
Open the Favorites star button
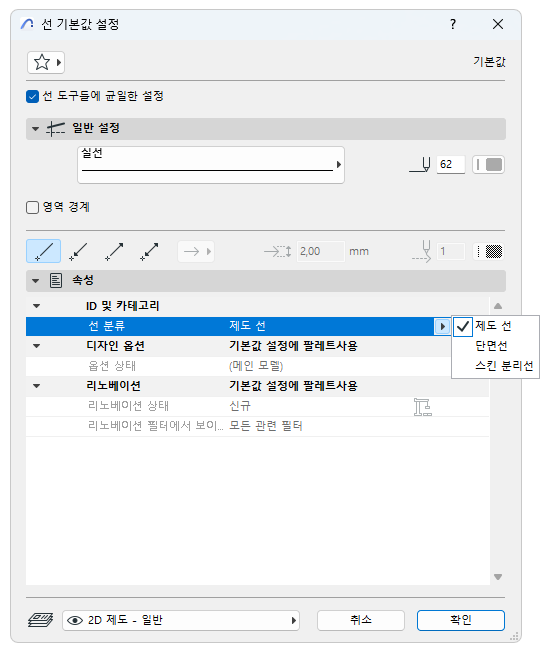(46, 63)
